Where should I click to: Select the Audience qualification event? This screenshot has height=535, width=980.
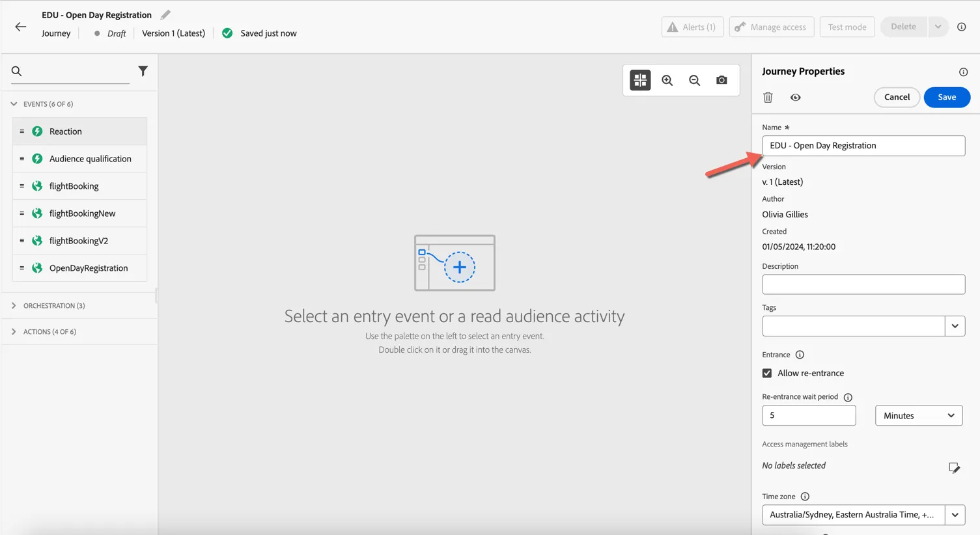click(79, 159)
